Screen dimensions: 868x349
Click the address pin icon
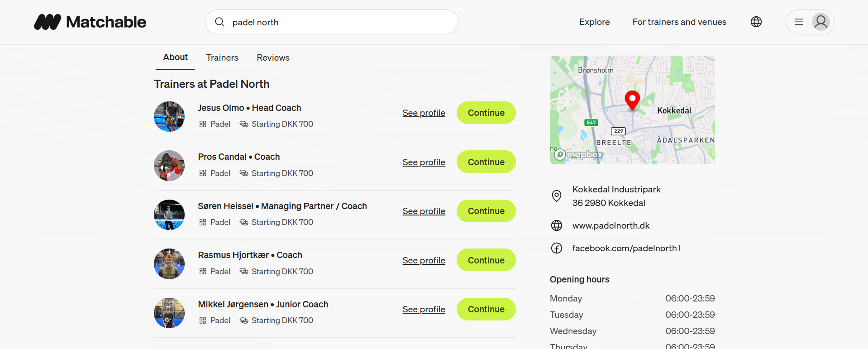coord(557,196)
